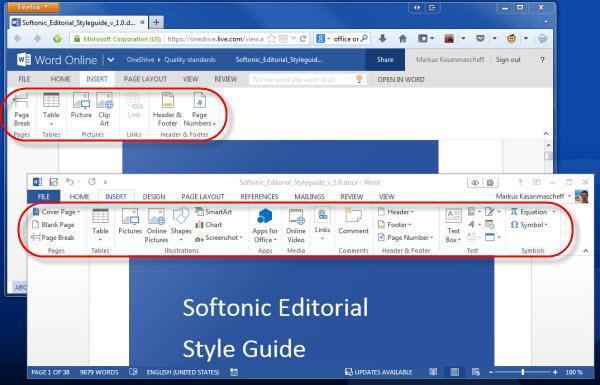Open the FILE tab in desktop Word
Screen dimensions: 600x385
pyautogui.click(x=44, y=197)
